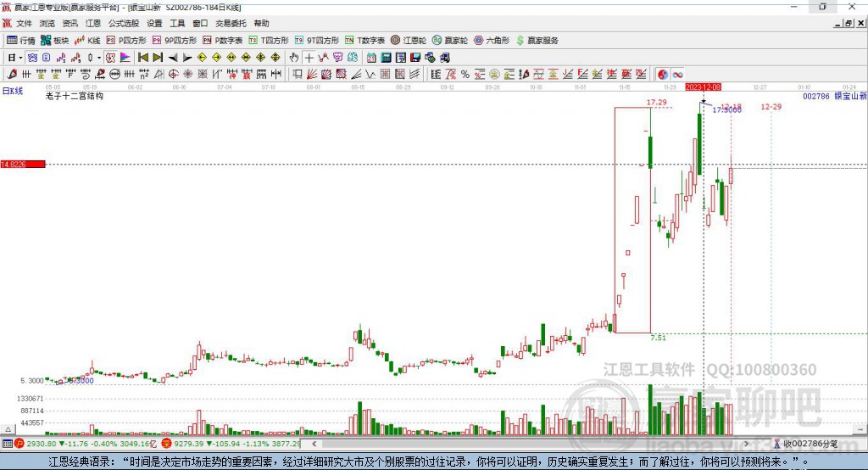Click the infinity symbol icon

coord(677,75)
